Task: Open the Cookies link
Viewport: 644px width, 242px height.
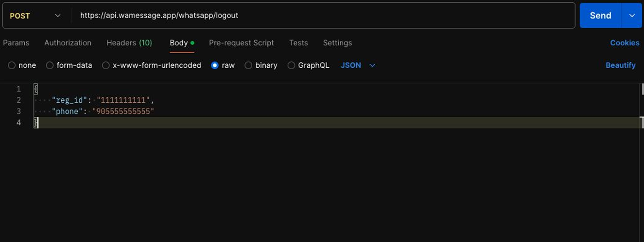Action: click(625, 43)
